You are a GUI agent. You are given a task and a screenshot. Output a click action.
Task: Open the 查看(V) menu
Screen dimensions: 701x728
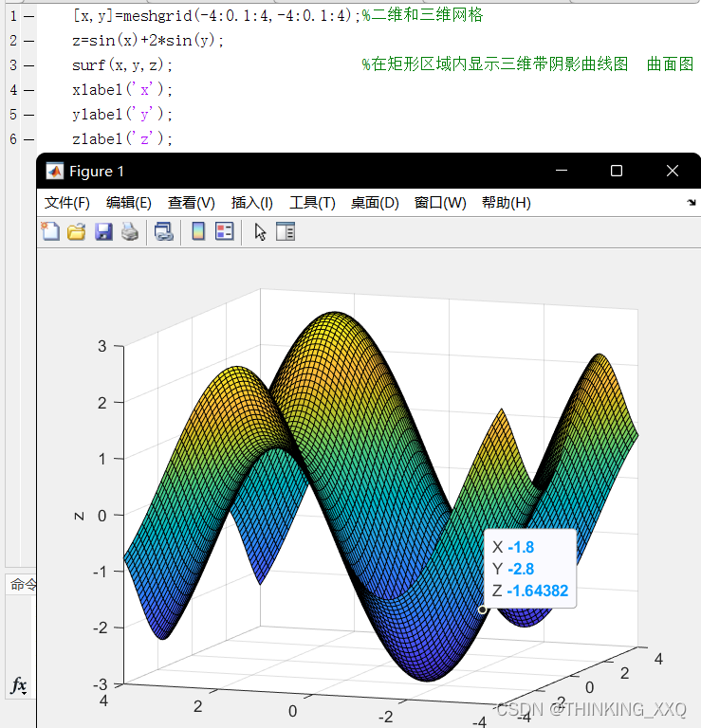click(192, 203)
